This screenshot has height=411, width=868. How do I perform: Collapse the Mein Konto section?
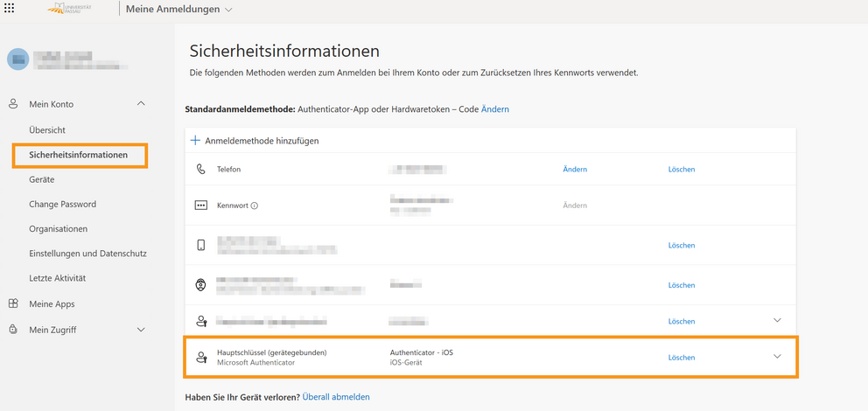pyautogui.click(x=142, y=104)
